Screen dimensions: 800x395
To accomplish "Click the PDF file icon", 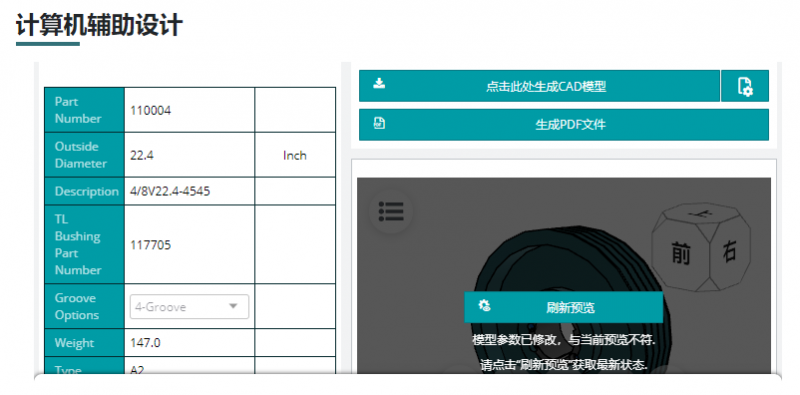I will (379, 123).
